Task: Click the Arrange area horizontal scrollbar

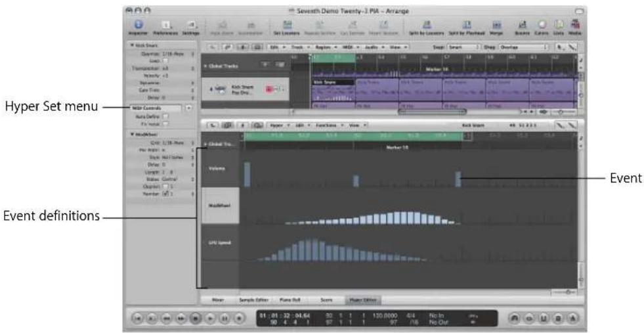Action: tap(432, 112)
